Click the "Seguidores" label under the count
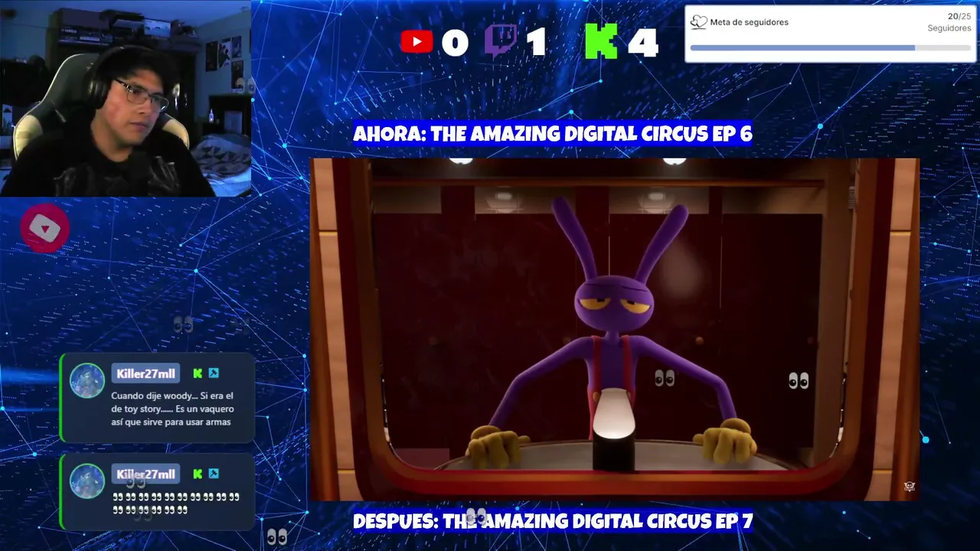 click(x=949, y=28)
